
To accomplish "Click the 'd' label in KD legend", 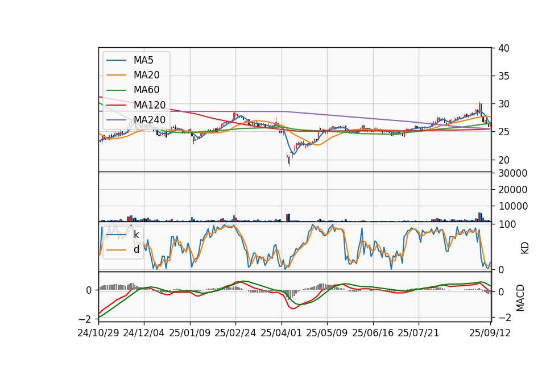I will click(136, 249).
